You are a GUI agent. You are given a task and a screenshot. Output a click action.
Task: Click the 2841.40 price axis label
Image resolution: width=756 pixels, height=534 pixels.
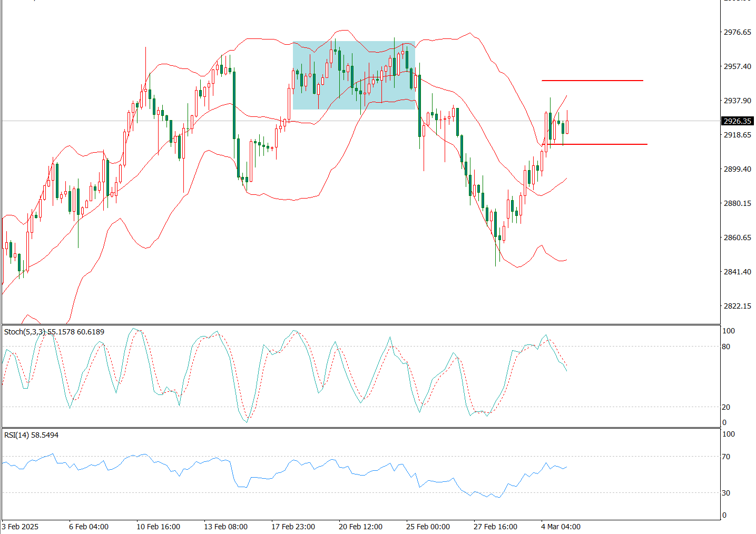pyautogui.click(x=738, y=272)
